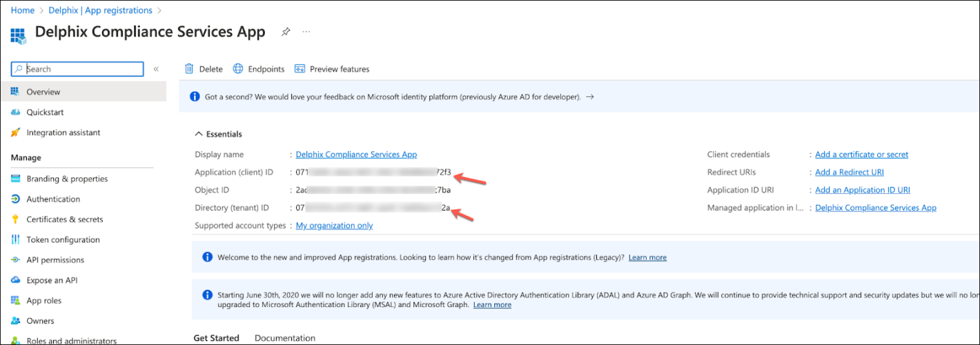Select the Get Started tab
Screen dimensions: 980x345
216,338
